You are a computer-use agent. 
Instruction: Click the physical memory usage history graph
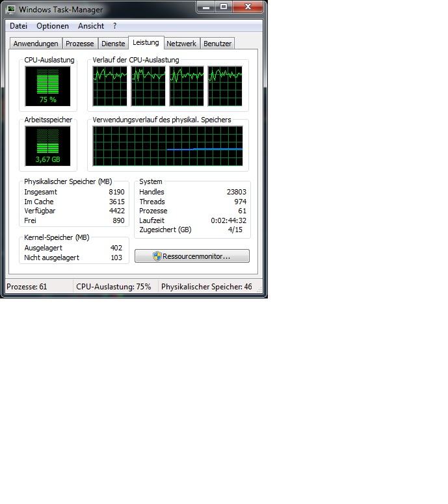coord(168,146)
